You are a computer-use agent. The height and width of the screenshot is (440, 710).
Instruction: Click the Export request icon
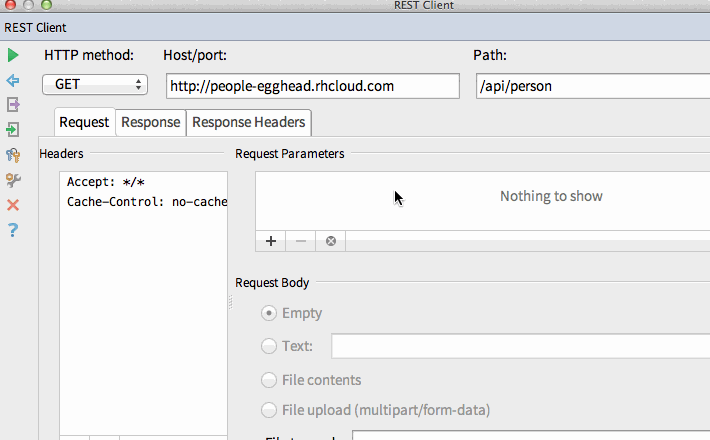13,105
